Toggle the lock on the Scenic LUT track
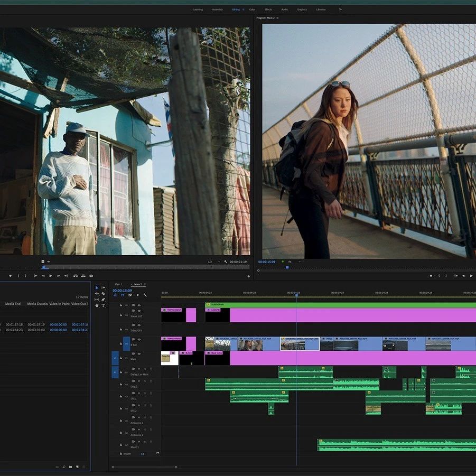The width and height of the screenshot is (476, 476). pyautogui.click(x=120, y=315)
